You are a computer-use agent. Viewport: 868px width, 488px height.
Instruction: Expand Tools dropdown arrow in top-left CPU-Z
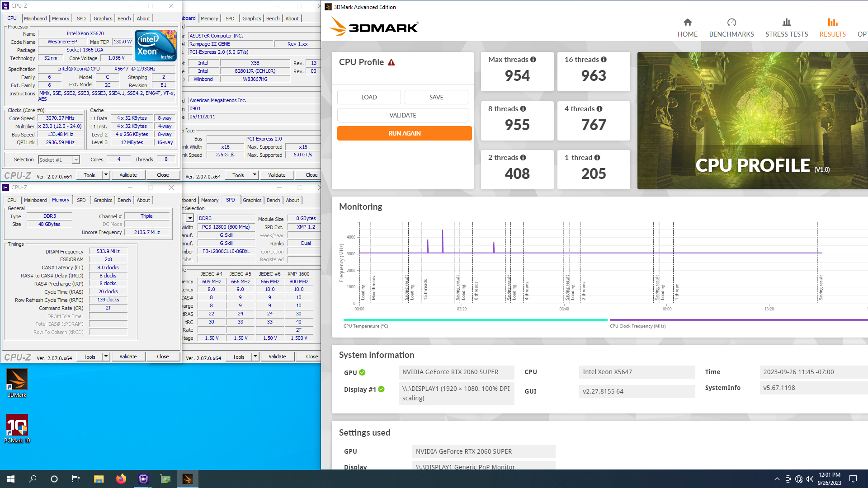[x=106, y=175]
